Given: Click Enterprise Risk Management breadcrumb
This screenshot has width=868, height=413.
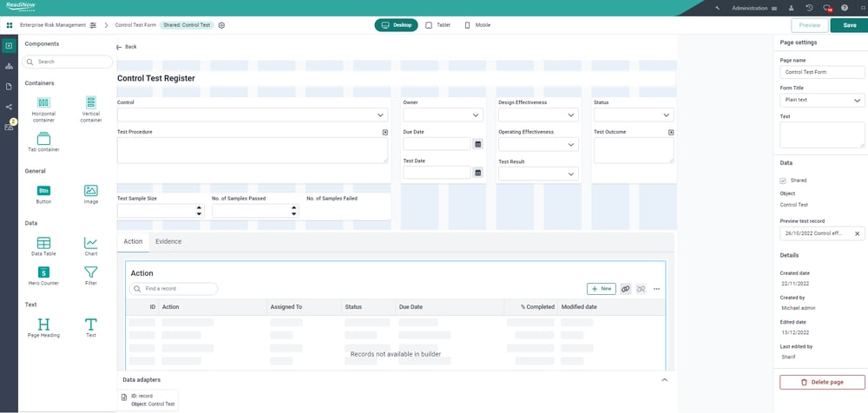Looking at the screenshot, I should pyautogui.click(x=53, y=25).
